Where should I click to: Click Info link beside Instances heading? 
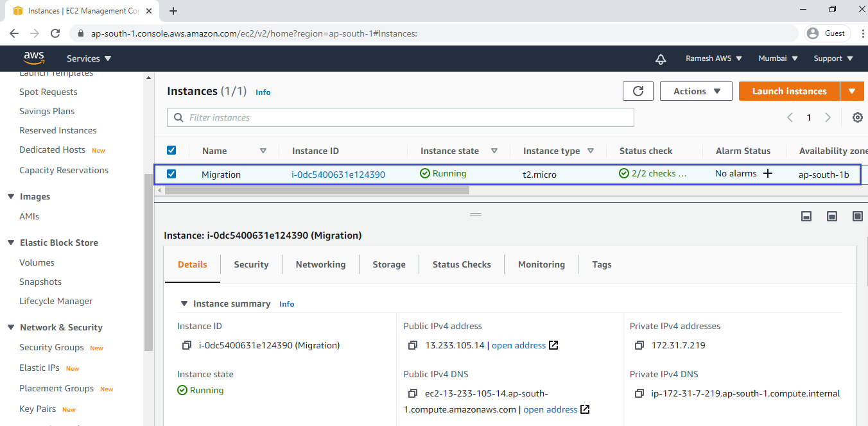(263, 92)
